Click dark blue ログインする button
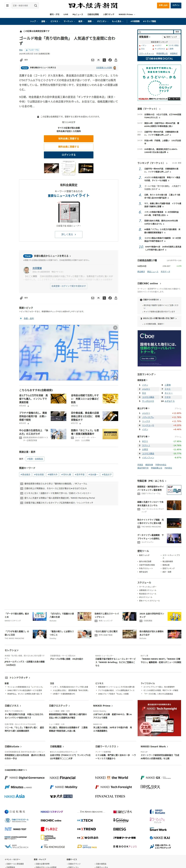The width and height of the screenshot is (186, 868). coord(69,155)
